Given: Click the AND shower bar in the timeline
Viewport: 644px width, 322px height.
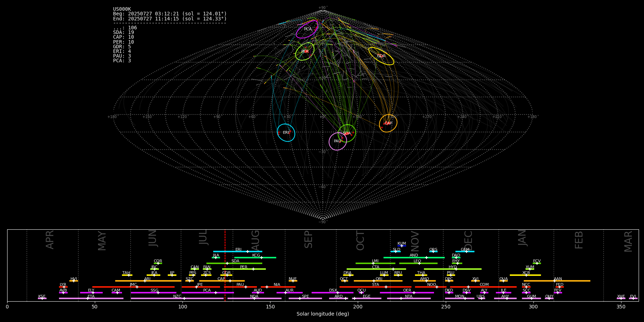Looking at the screenshot, I should [x=414, y=257].
